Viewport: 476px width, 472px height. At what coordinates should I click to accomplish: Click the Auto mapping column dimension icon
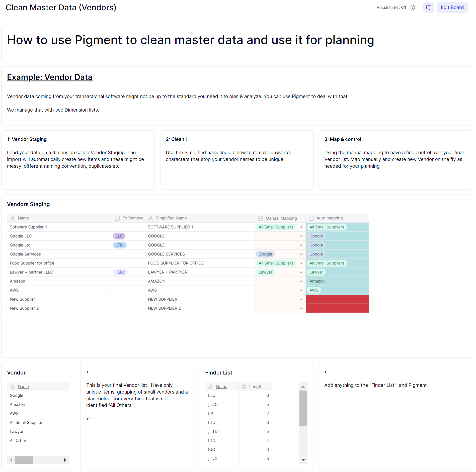311,218
